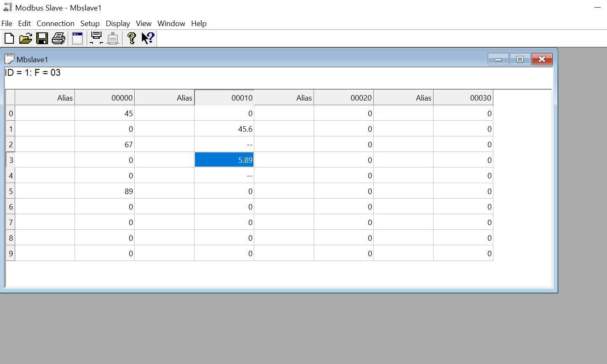Open the Display menu

[x=117, y=24]
